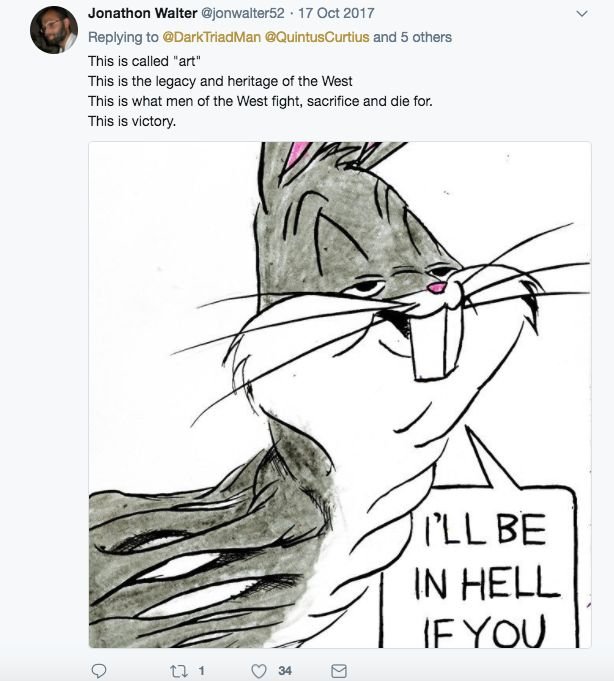Click the like count of 34
The image size is (614, 681).
(284, 670)
